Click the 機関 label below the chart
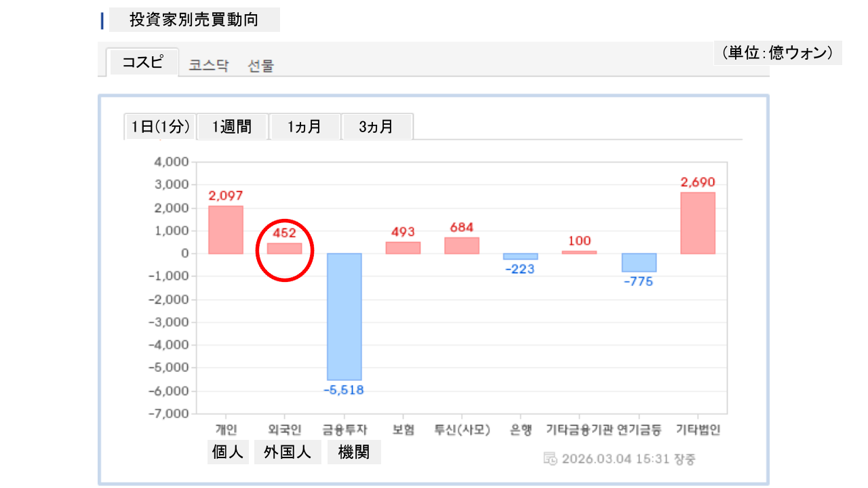 [x=354, y=453]
